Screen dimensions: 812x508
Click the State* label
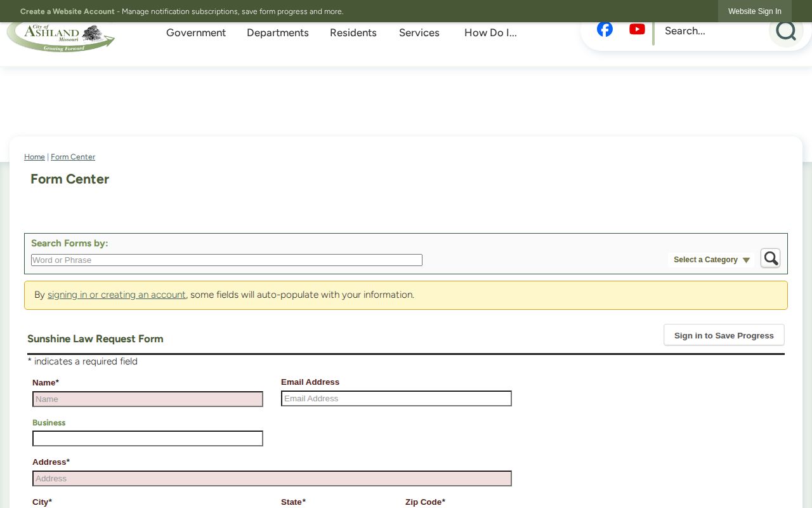(293, 502)
